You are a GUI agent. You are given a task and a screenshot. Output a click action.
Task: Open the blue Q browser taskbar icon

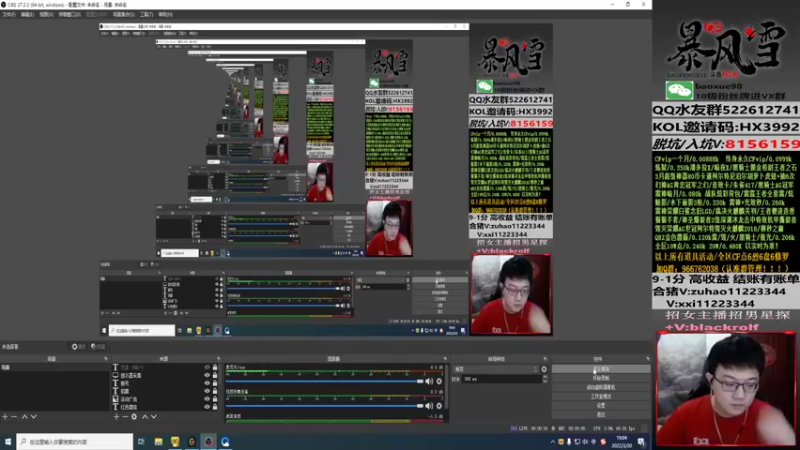(225, 442)
